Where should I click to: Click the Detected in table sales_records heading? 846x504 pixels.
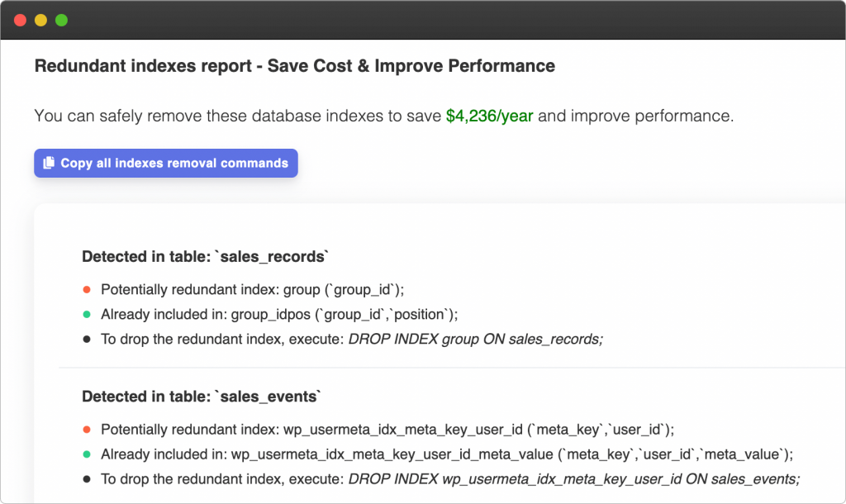205,256
